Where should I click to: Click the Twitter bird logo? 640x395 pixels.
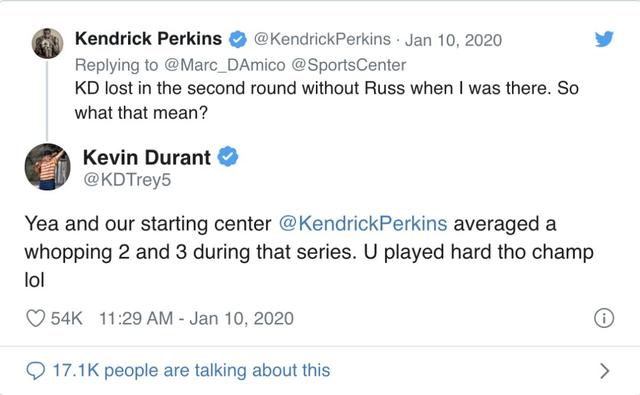[604, 39]
